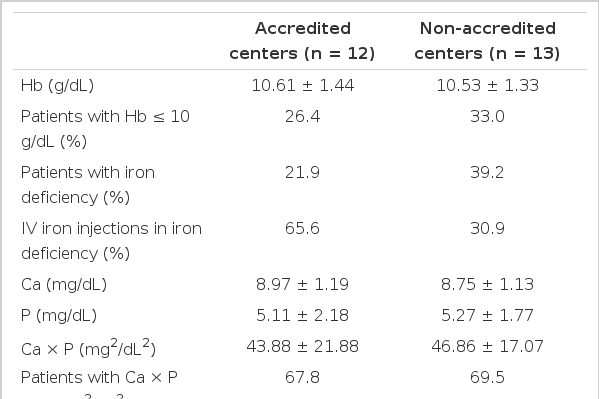Image resolution: width=599 pixels, height=399 pixels.
Task: Click the 10.61 ± 1.44 cell
Action: point(303,85)
